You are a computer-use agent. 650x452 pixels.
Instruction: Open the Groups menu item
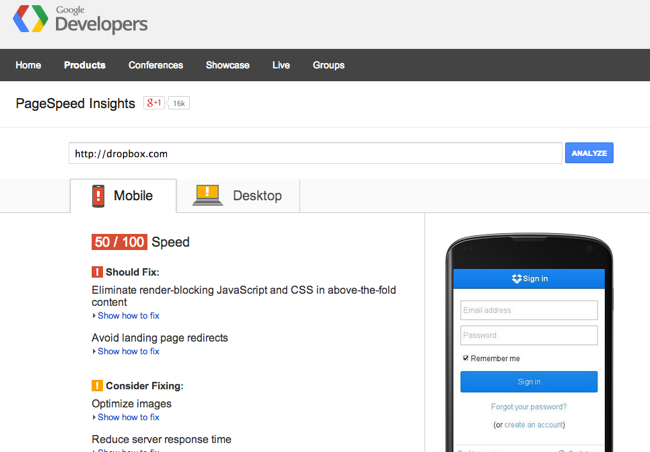pyautogui.click(x=328, y=65)
